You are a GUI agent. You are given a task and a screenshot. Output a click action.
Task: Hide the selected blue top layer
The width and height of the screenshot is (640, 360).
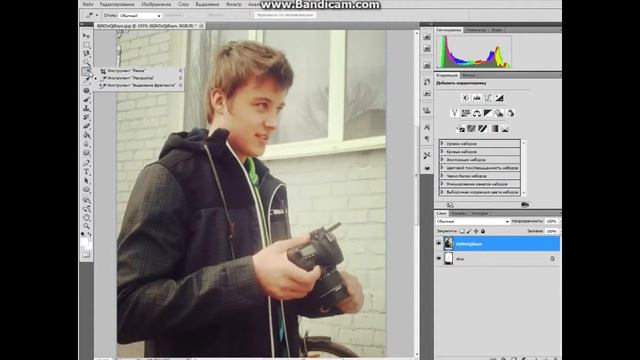tap(439, 244)
